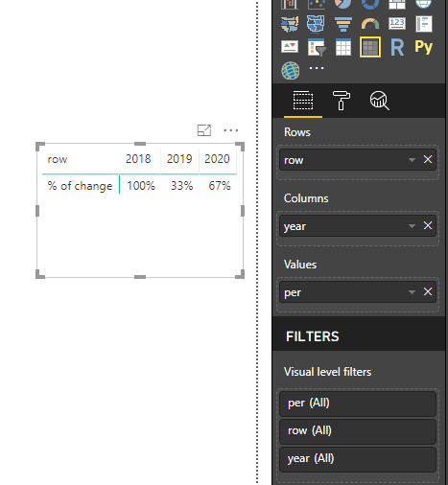This screenshot has height=485, width=448.
Task: Click the highlighted Matrix visualization icon
Action: tap(370, 47)
